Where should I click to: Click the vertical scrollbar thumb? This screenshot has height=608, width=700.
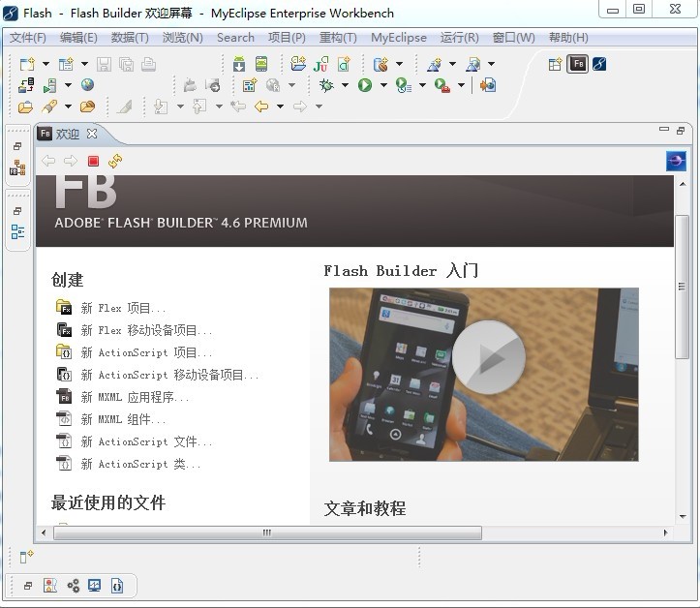tap(682, 287)
